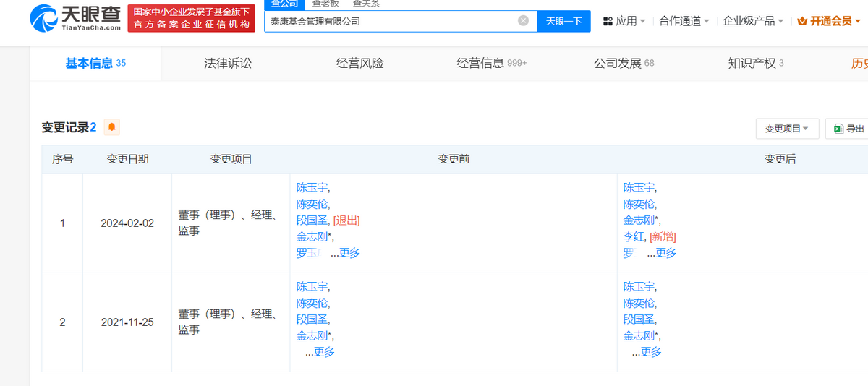
Task: Open 陈奕伦 in row 1 变更后 column
Action: [639, 204]
